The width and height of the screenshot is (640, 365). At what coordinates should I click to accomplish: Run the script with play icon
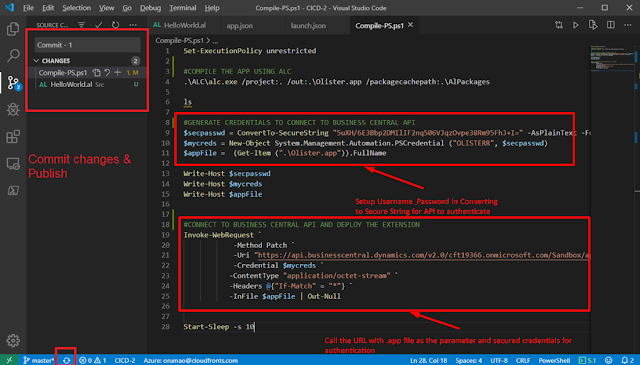(576, 25)
